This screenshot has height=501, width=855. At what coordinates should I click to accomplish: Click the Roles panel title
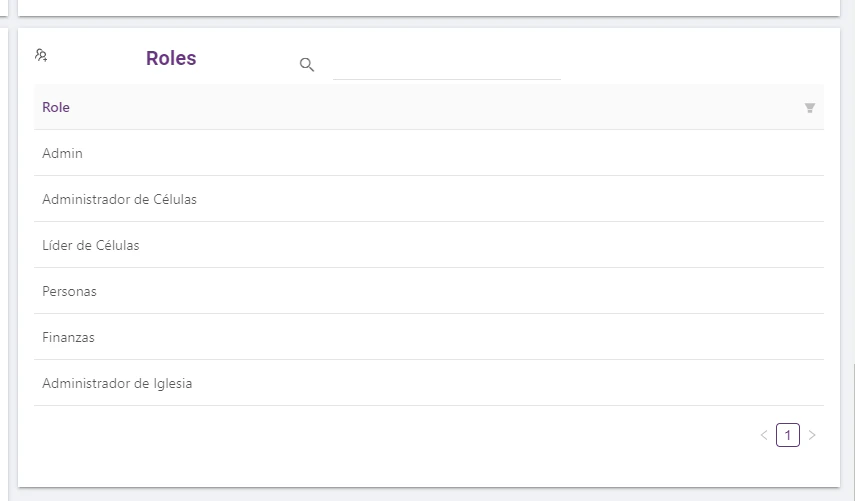(x=171, y=58)
